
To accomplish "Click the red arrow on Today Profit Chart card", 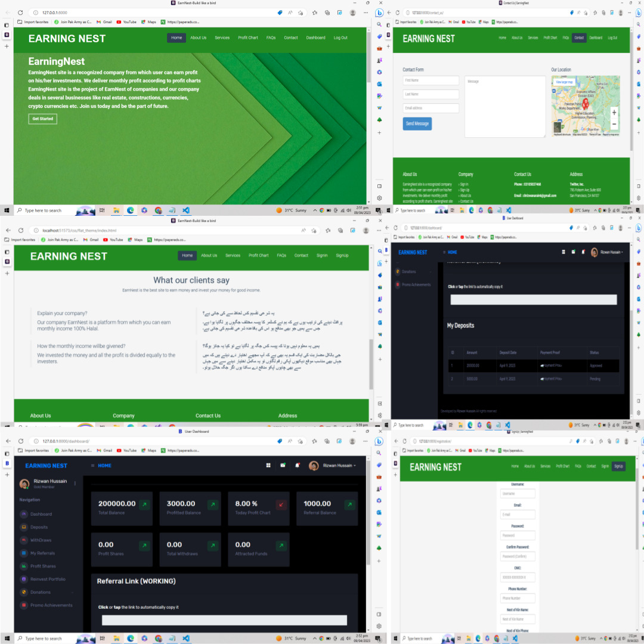I will point(281,505).
